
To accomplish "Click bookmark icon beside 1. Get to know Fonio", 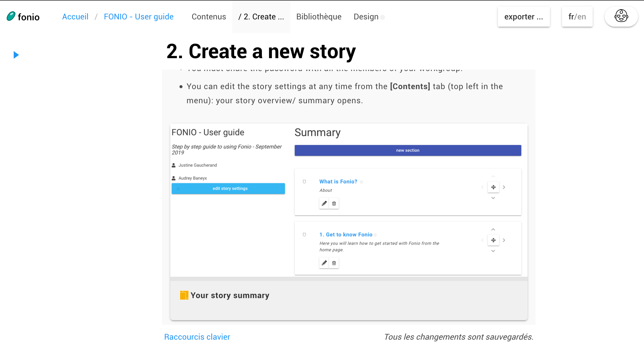I will pyautogui.click(x=304, y=235).
